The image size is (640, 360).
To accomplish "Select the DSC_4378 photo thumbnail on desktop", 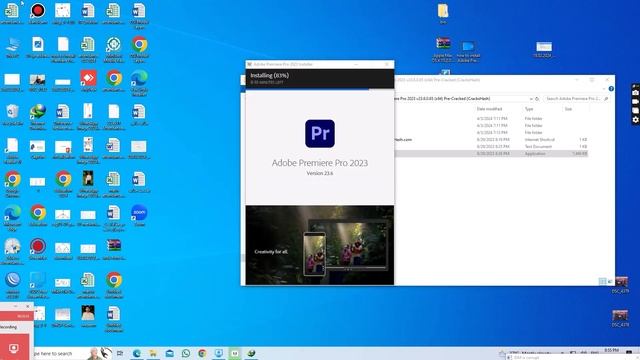I will 620,318.
